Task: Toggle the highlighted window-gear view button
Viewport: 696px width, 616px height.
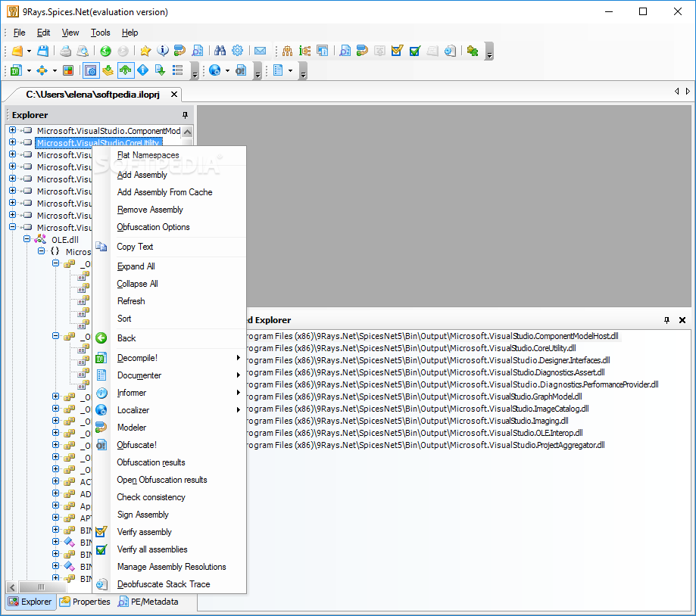Action: pyautogui.click(x=91, y=70)
